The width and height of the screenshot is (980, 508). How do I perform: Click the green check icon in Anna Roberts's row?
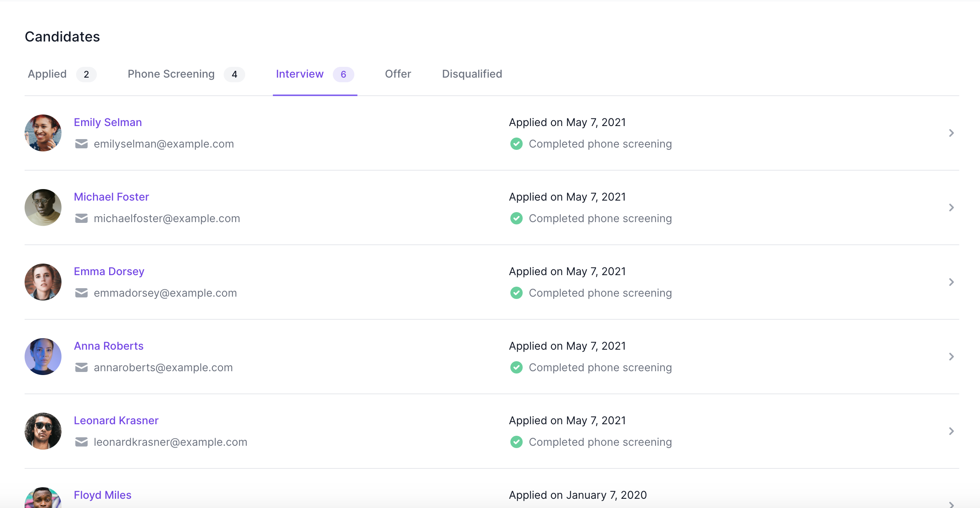point(517,367)
